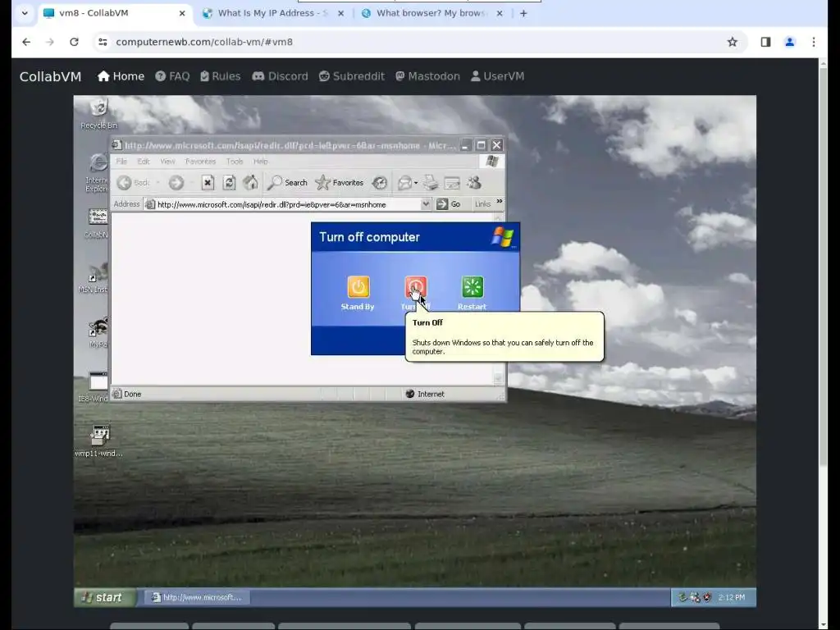Click the Windows XP start button

[104, 597]
